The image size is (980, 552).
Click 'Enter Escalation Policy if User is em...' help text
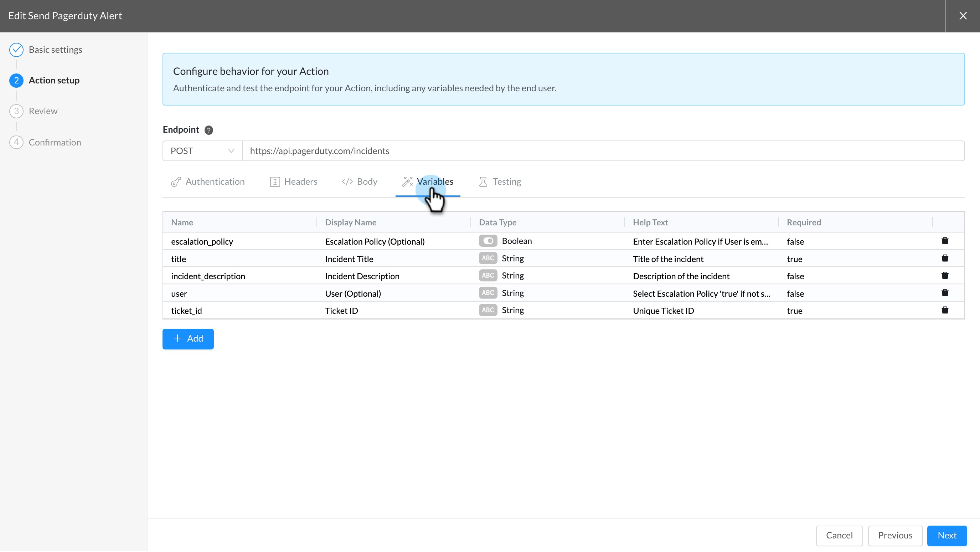tap(700, 242)
